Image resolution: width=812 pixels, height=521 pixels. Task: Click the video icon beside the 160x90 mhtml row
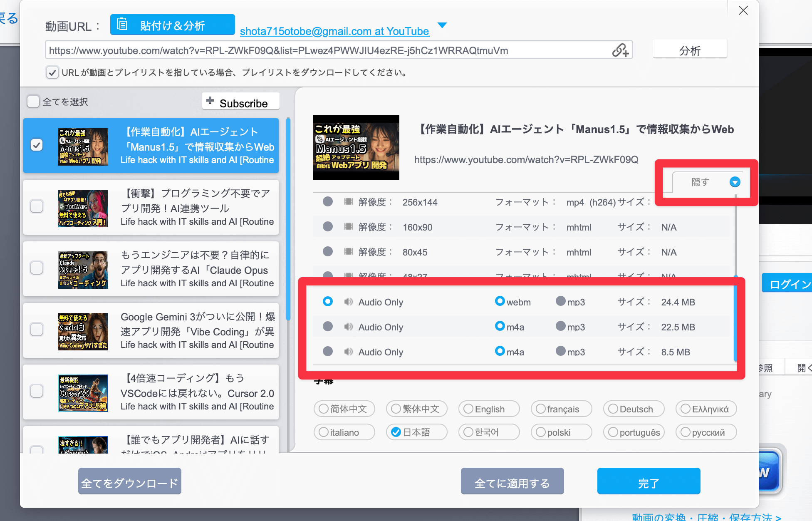click(349, 227)
